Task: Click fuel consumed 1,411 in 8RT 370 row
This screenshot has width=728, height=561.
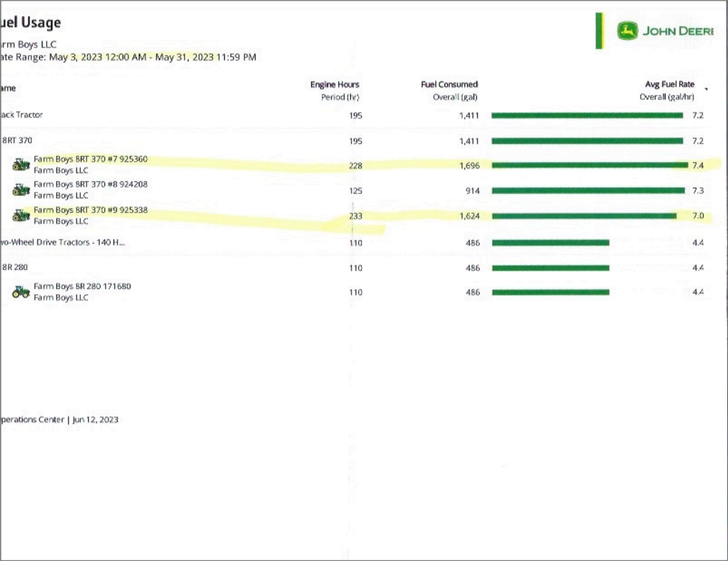Action: click(469, 141)
